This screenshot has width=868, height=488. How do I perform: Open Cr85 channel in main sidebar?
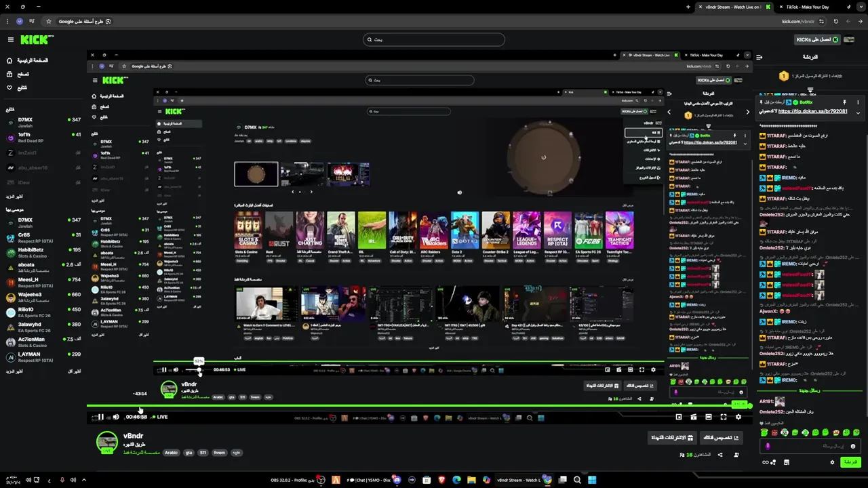click(x=43, y=238)
